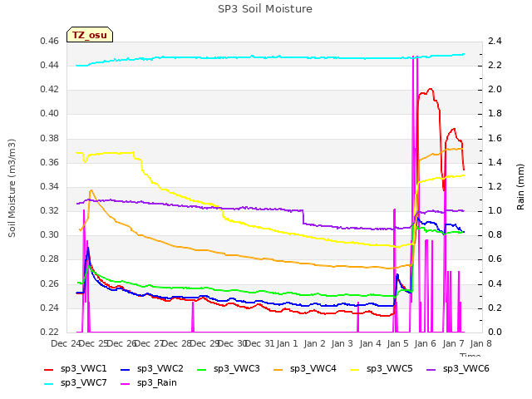Click the 0.34 left axis value

[x=49, y=186]
